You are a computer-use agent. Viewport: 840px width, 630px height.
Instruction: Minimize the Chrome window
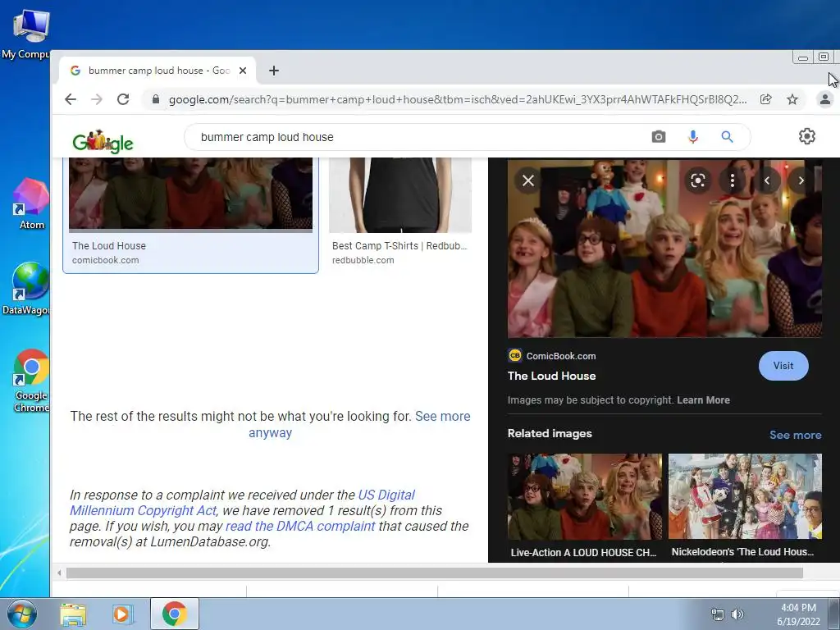(802, 57)
